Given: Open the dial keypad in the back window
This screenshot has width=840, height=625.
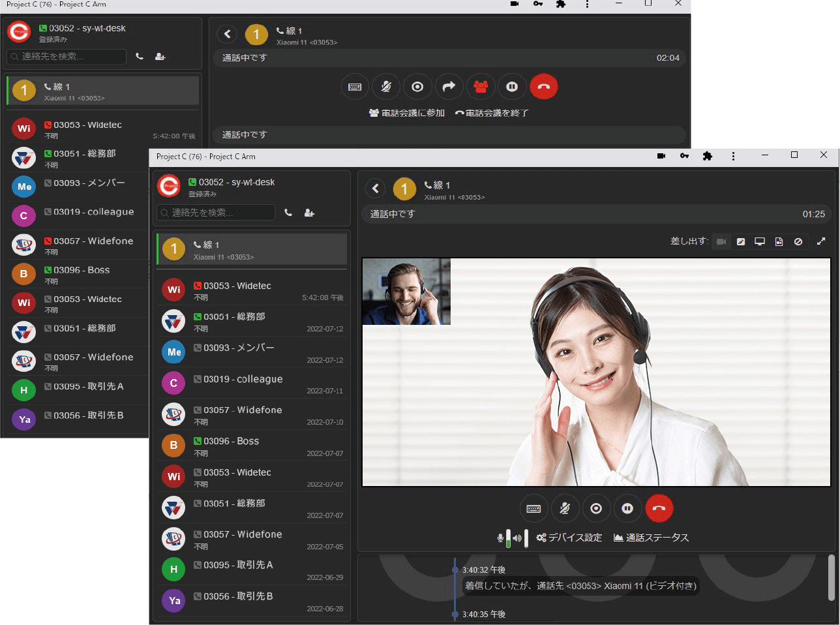Looking at the screenshot, I should [x=355, y=87].
